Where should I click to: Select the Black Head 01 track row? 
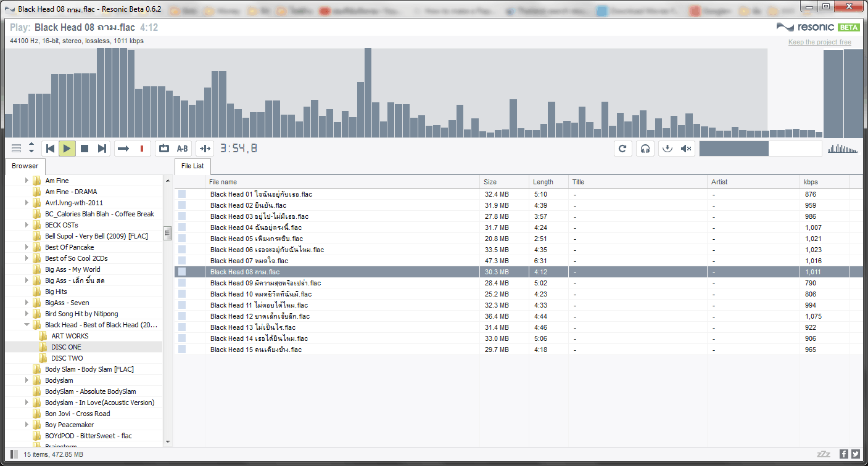(x=518, y=194)
